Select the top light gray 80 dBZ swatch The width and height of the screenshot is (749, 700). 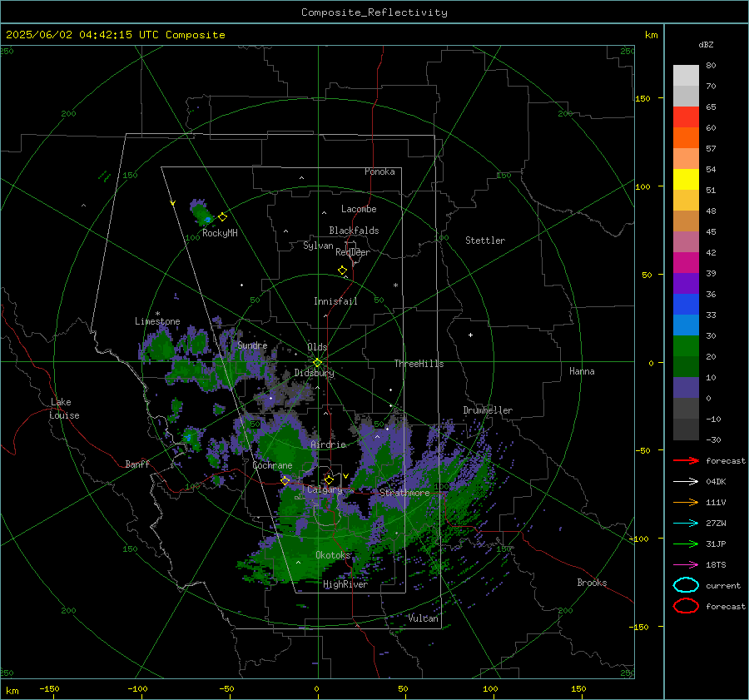coord(686,75)
